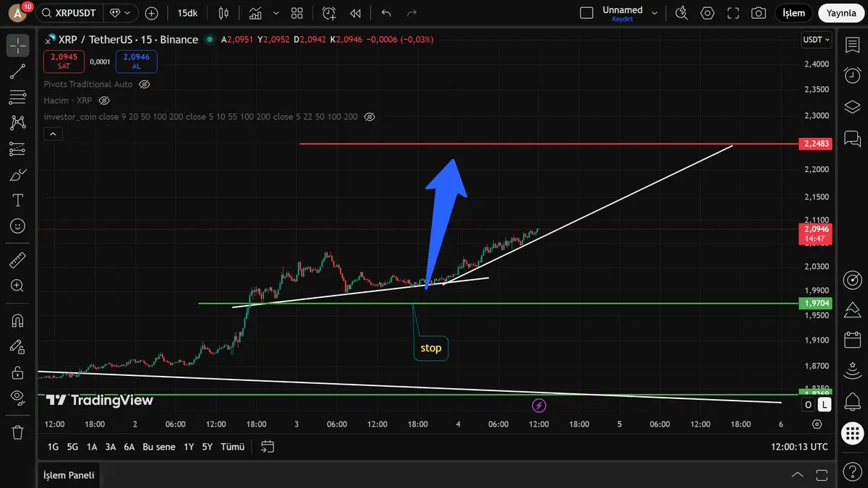Toggle lock all drawing tools
This screenshot has width=868, height=488.
(18, 372)
